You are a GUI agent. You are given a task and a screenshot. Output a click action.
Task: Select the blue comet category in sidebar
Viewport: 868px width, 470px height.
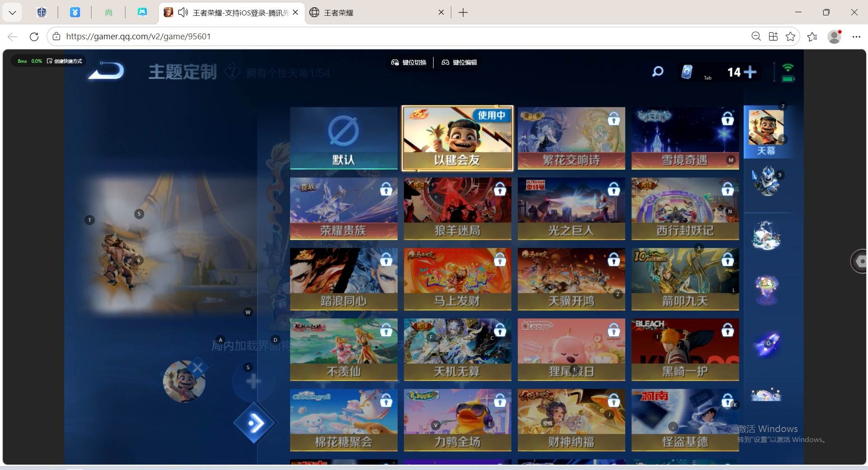766,343
